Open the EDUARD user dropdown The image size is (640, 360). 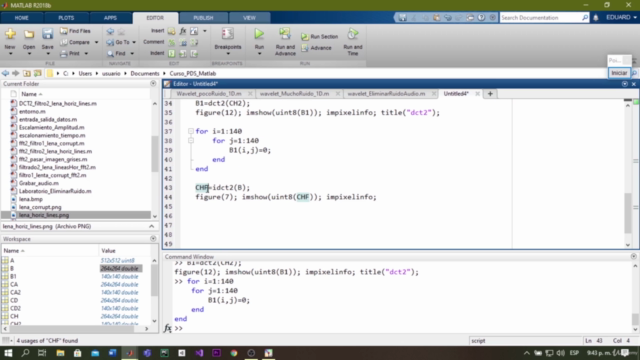pos(621,18)
